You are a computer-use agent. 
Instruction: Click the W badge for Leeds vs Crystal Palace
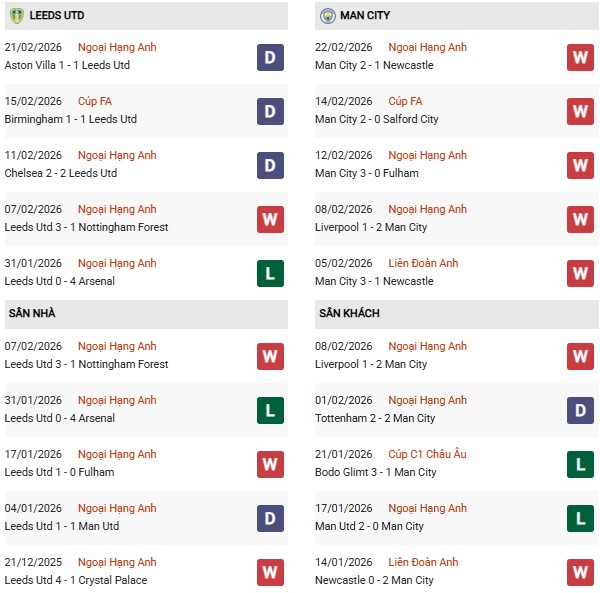point(270,572)
